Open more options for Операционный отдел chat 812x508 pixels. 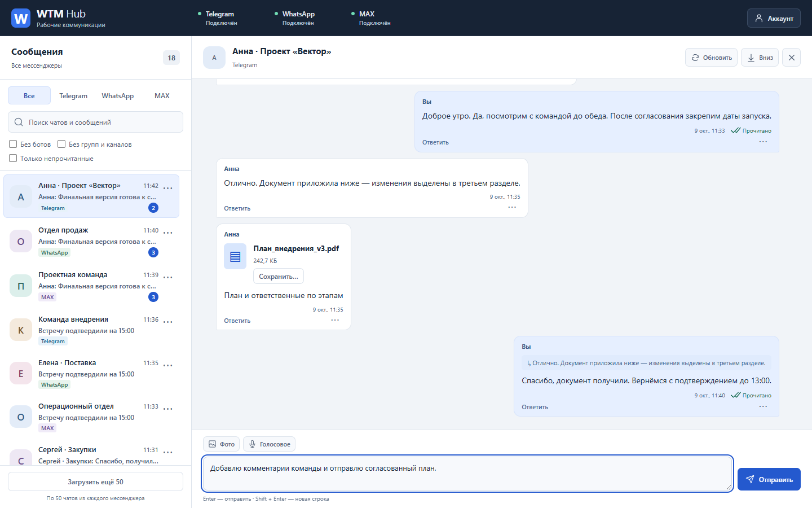[168, 409]
